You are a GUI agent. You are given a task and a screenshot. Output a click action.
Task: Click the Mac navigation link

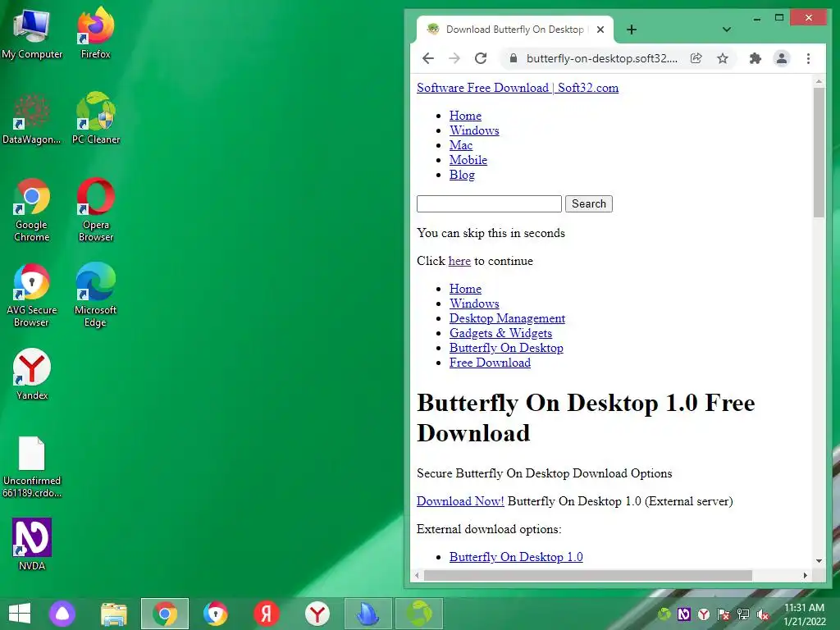[x=461, y=145]
